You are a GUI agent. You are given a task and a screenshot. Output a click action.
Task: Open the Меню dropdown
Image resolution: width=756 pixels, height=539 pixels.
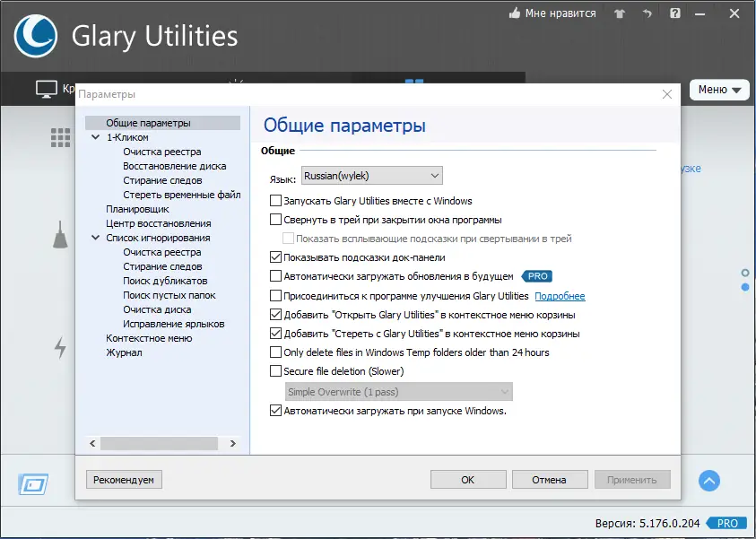720,90
